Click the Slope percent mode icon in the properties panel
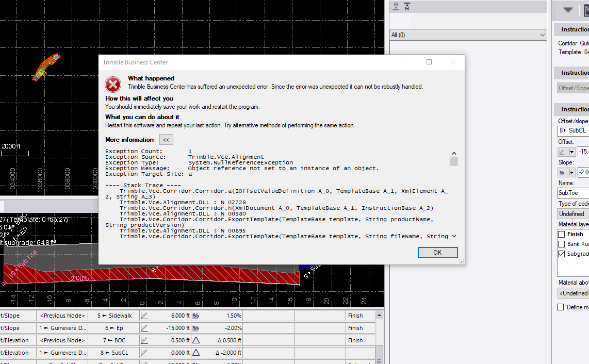The image size is (589, 364). pos(562,172)
